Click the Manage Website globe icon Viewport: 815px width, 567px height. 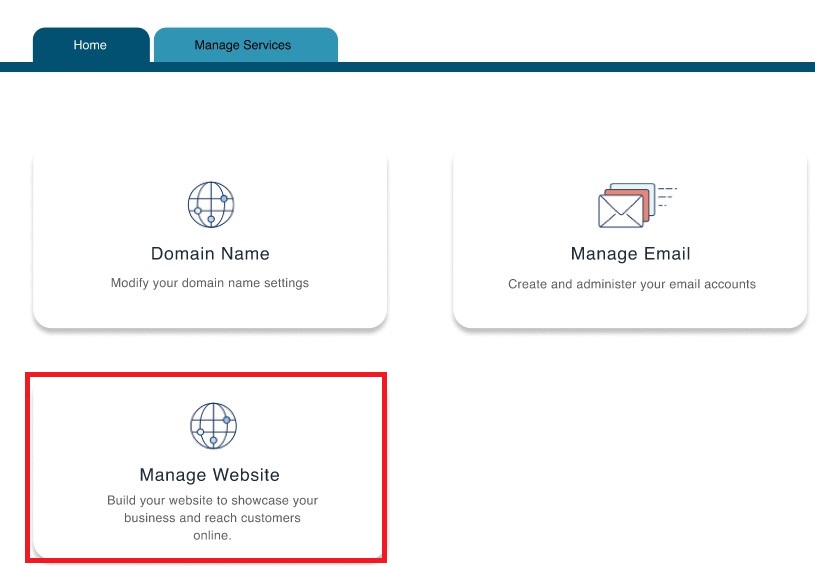[x=213, y=425]
